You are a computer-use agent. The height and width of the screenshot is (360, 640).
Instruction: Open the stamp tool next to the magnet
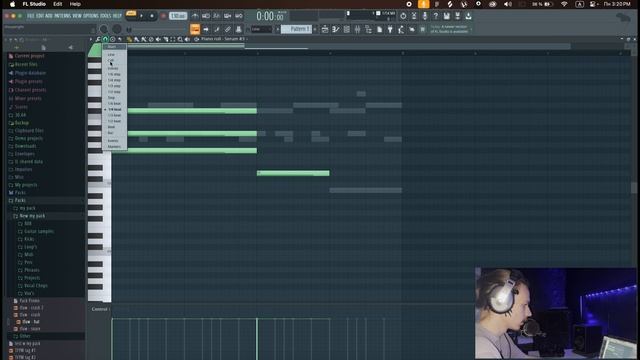point(113,39)
